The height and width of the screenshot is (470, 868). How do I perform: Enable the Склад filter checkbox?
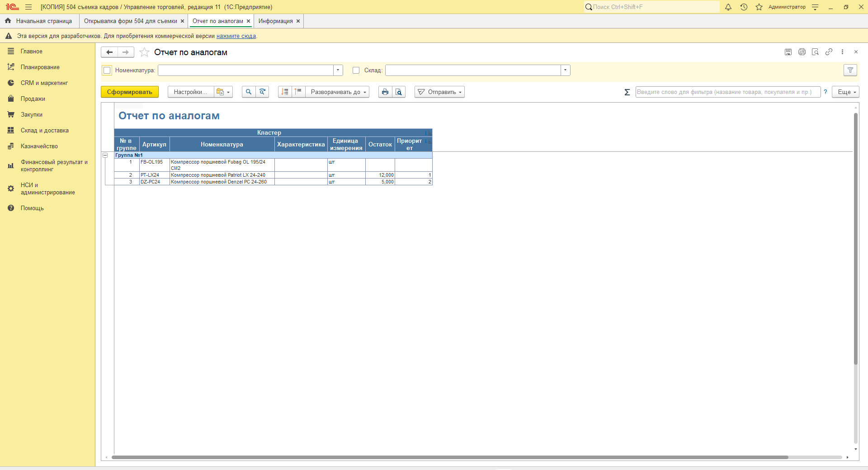(356, 70)
